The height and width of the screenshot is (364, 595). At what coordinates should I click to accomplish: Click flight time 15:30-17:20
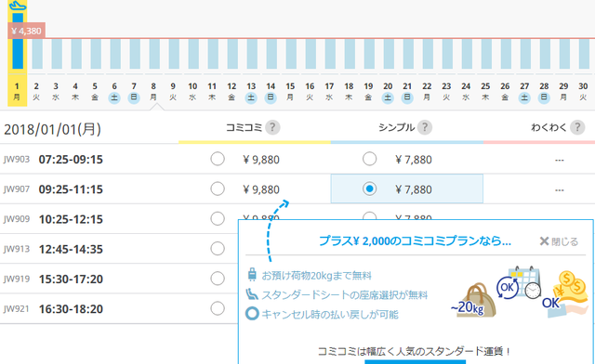(x=71, y=279)
